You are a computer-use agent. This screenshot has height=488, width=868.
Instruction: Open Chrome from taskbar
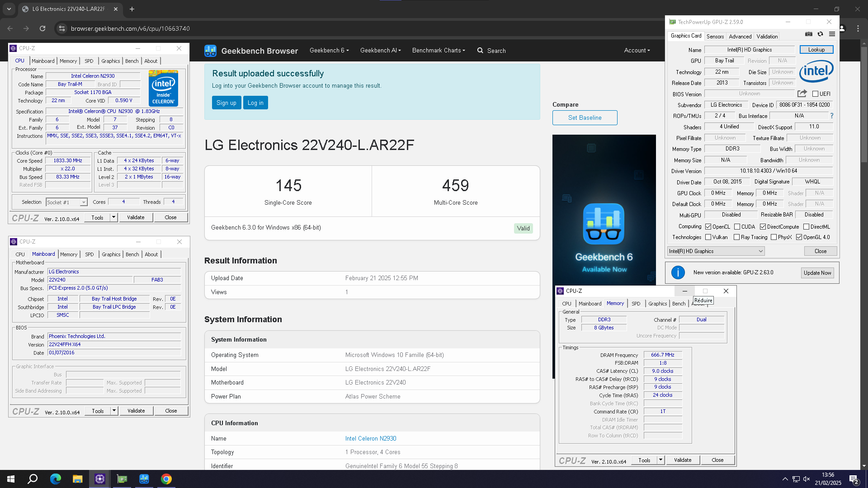(166, 479)
